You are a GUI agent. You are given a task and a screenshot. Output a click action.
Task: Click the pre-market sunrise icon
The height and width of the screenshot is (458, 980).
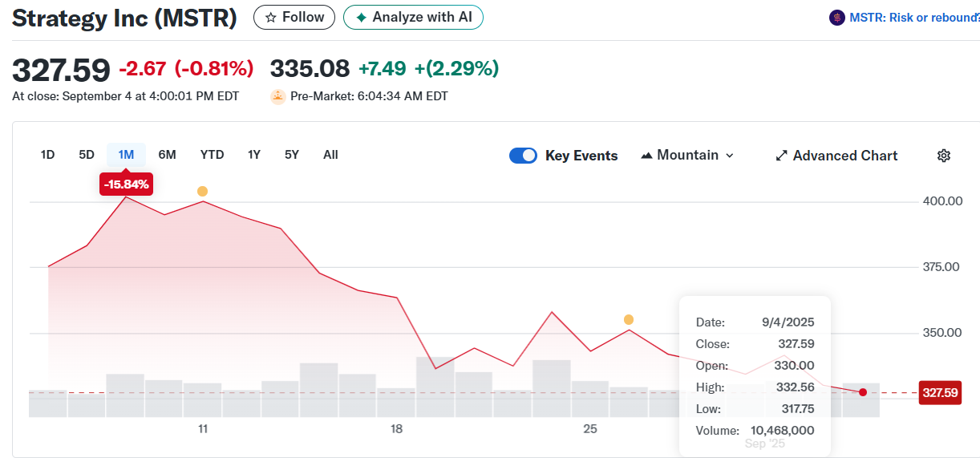click(x=278, y=96)
